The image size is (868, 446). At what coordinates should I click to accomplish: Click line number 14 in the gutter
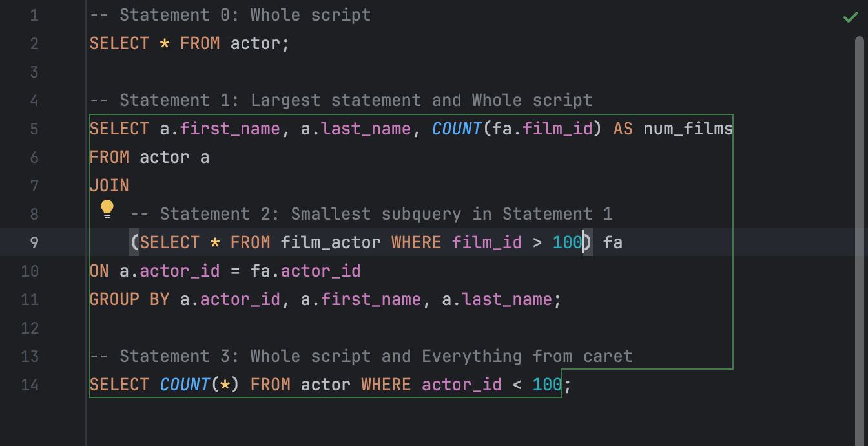pos(30,385)
